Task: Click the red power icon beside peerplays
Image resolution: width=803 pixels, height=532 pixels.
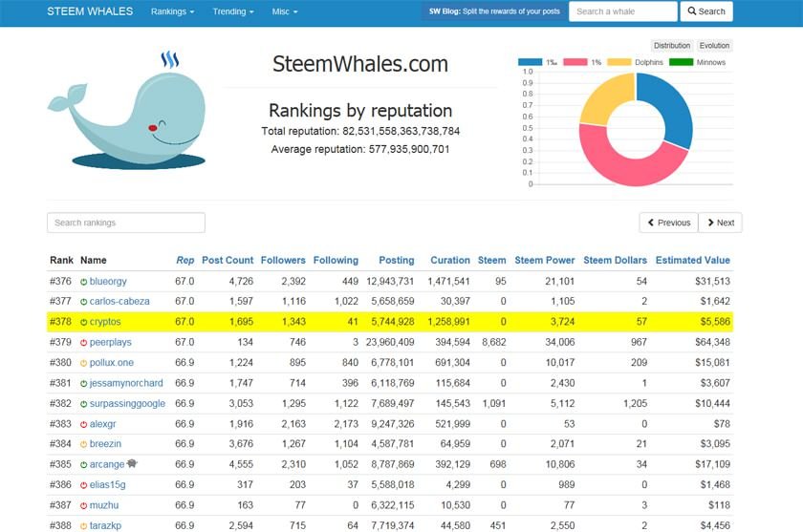Action: tap(83, 343)
